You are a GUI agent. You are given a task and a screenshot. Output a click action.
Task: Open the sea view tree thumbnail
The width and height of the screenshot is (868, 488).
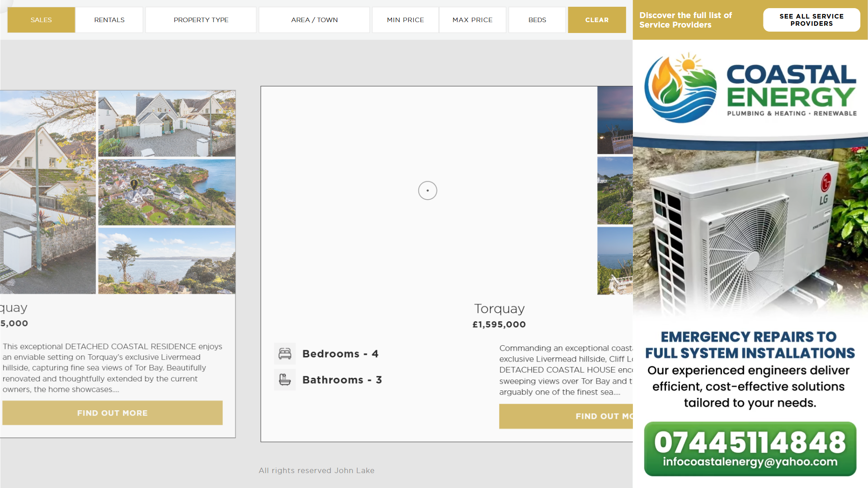167,261
